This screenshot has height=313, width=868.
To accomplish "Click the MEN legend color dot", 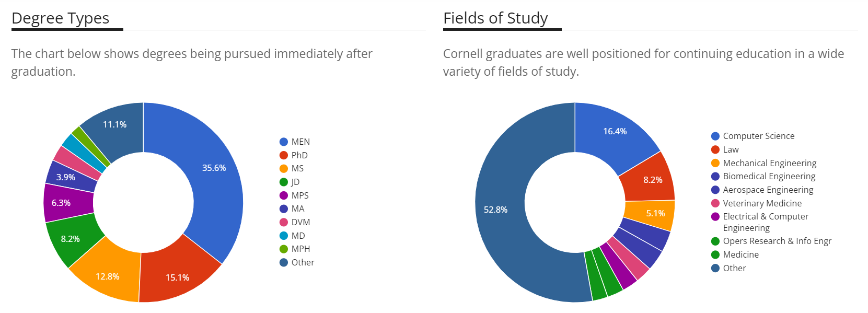I will [284, 142].
